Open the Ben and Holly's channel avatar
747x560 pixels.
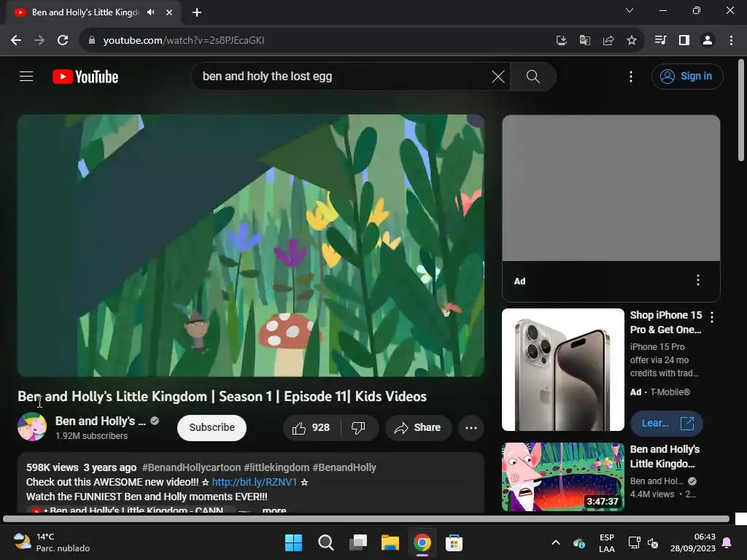[x=32, y=427]
